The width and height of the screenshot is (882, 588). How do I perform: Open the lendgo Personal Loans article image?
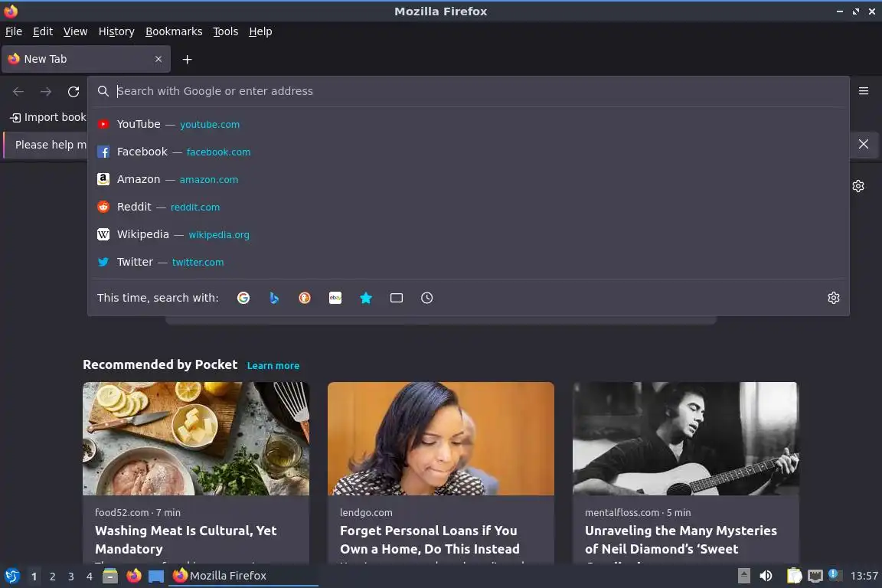441,439
